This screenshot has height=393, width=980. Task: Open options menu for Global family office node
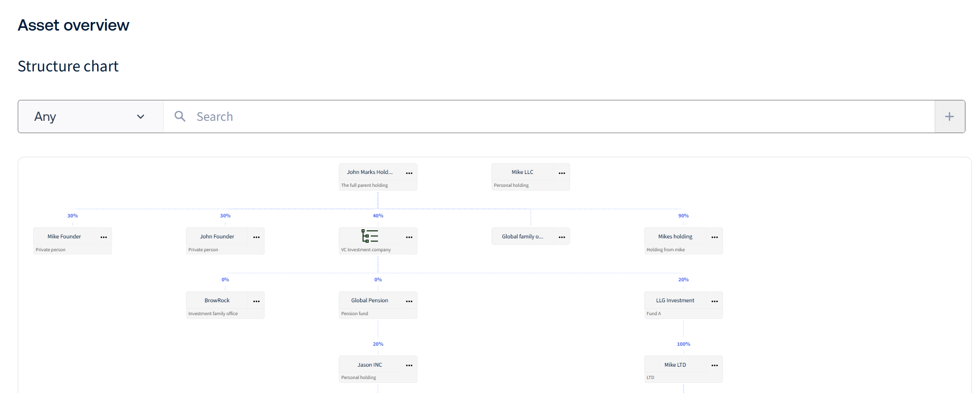click(x=562, y=237)
